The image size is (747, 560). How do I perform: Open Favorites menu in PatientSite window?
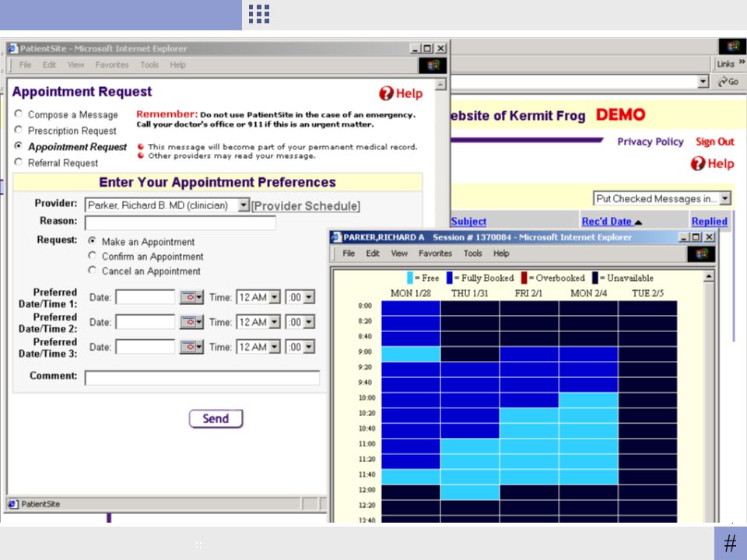coord(112,65)
